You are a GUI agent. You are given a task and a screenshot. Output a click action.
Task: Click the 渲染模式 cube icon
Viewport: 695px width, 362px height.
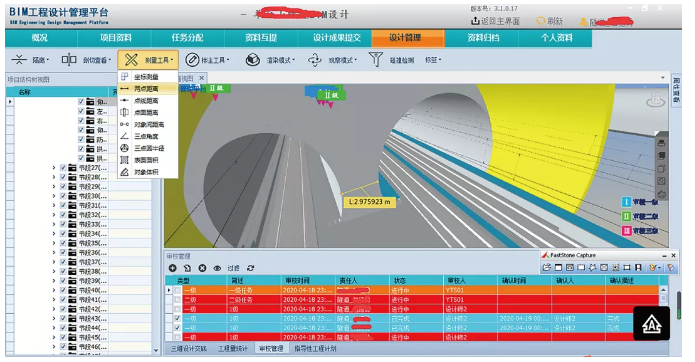(253, 59)
